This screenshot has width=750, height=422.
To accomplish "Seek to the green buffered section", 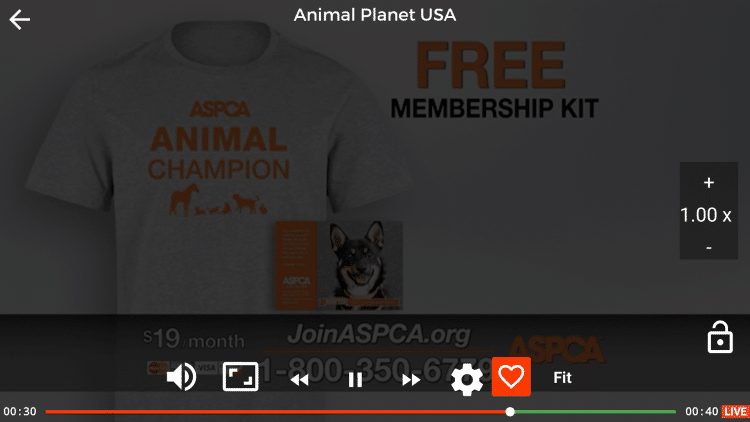I will pos(595,411).
